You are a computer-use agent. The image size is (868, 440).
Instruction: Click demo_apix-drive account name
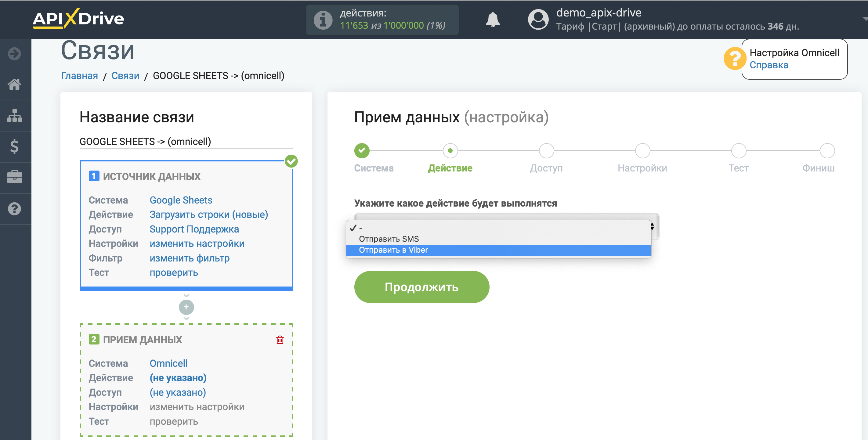point(599,13)
